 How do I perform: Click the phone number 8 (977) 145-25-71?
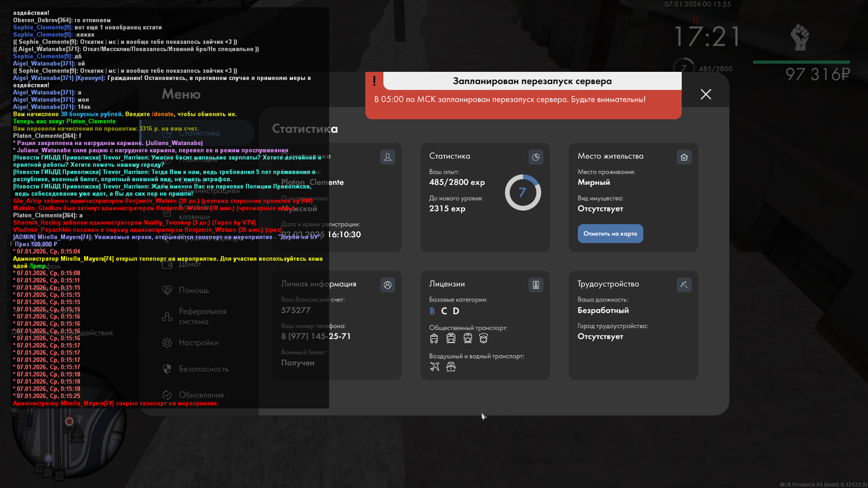coord(316,336)
